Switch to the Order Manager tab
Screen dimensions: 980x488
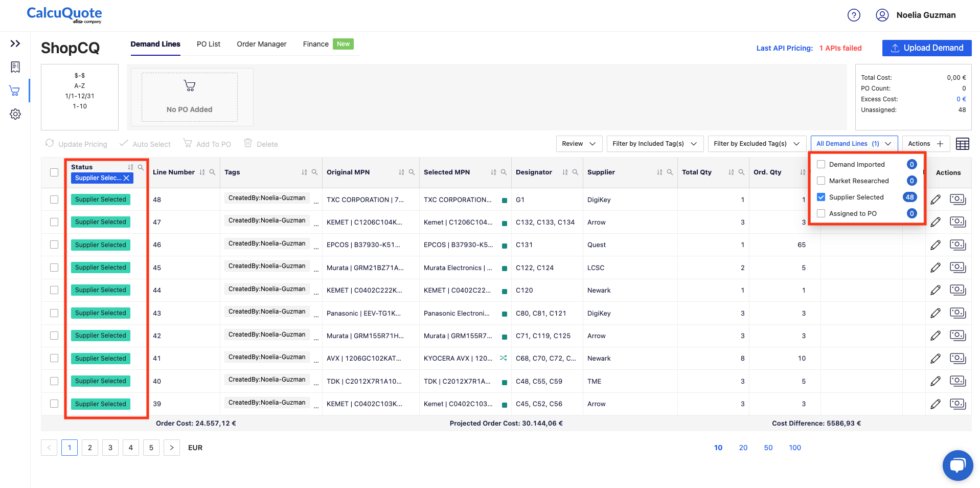coord(262,44)
